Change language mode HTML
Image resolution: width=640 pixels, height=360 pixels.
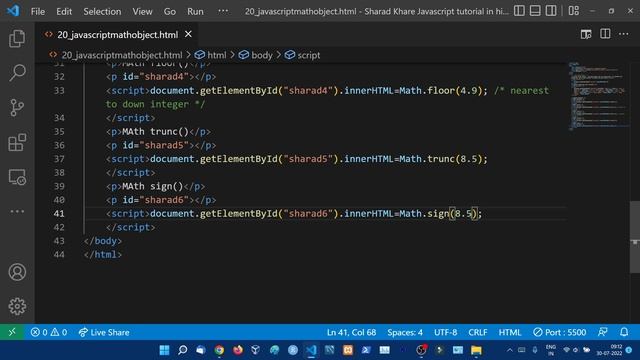point(510,332)
